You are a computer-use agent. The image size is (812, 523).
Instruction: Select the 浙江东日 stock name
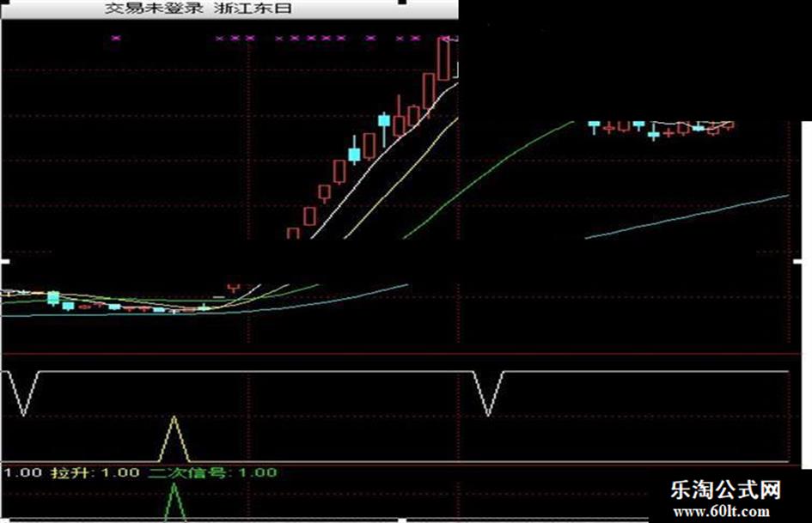252,9
